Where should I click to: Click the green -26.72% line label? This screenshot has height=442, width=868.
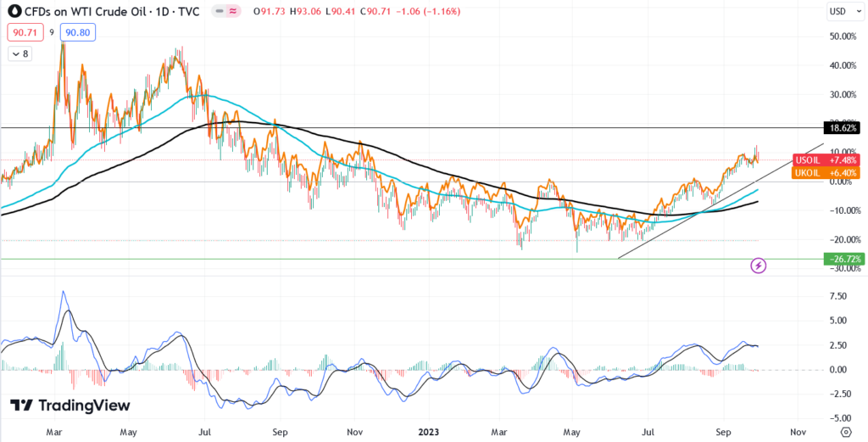point(843,259)
